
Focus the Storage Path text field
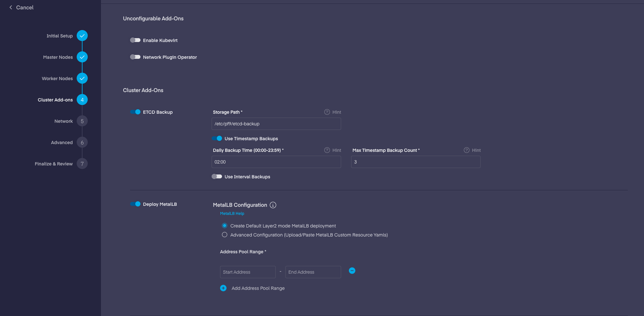[x=276, y=124]
